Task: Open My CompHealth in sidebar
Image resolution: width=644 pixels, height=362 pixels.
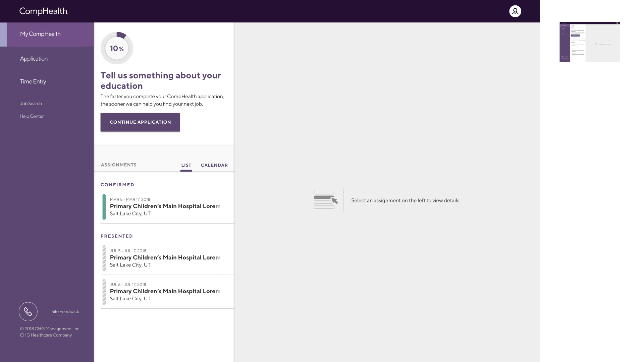Action: point(47,34)
